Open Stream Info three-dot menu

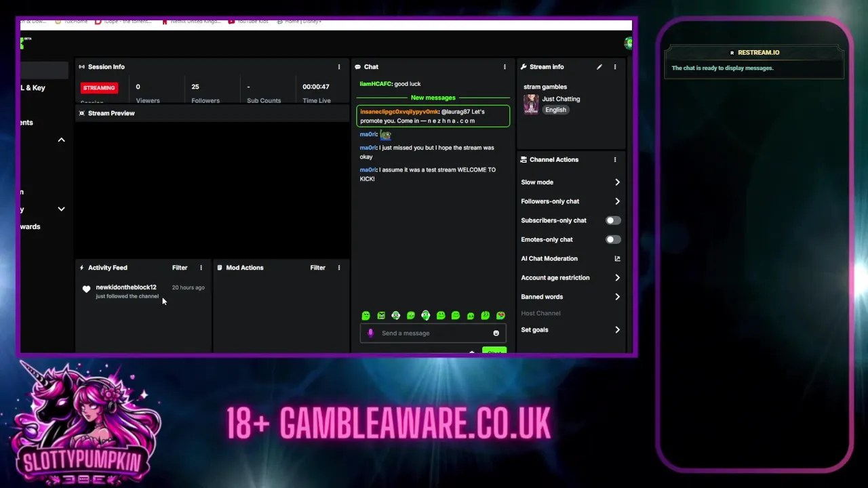615,67
